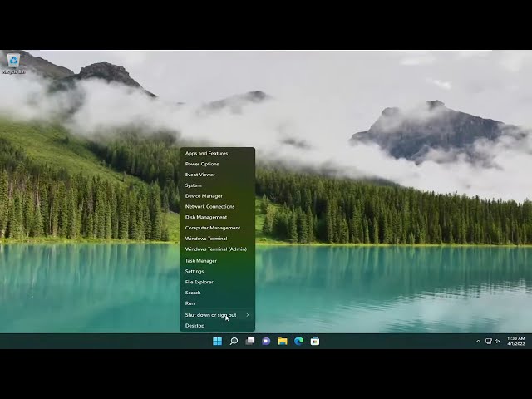Screen dimensions: 532x399
Task: Launch Windows Terminal (non-admin) entry
Action: 217,239
